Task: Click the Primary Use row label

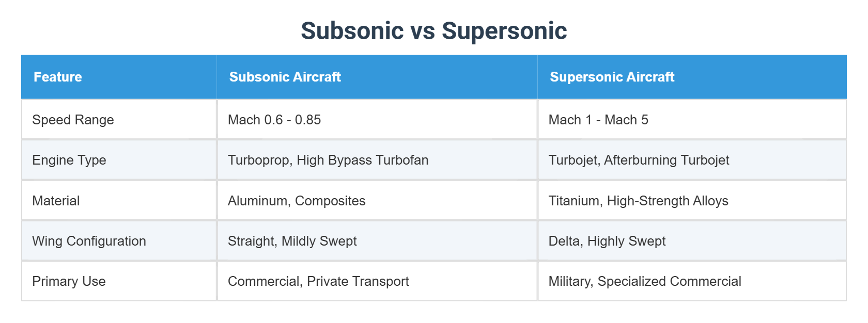Action: tap(69, 281)
